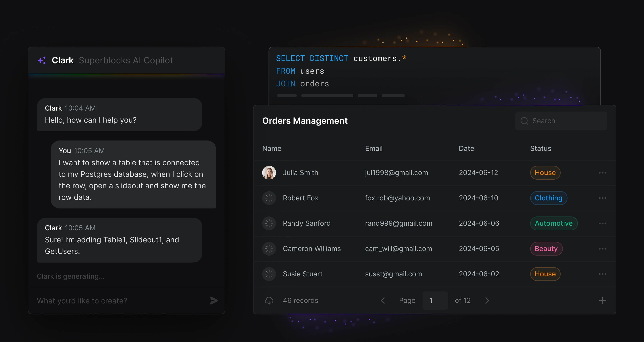The height and width of the screenshot is (342, 644).
Task: Open the more options menu for Cameron Williams
Action: click(x=602, y=249)
